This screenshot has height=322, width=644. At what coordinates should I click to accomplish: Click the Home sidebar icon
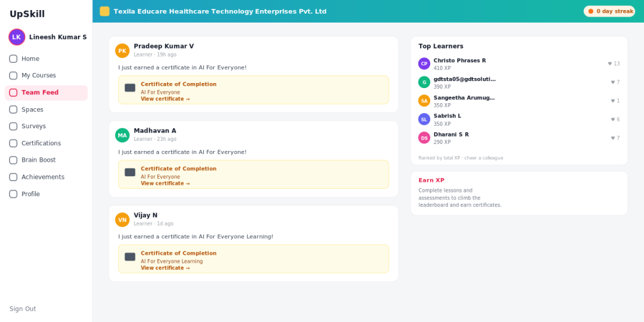point(13,58)
